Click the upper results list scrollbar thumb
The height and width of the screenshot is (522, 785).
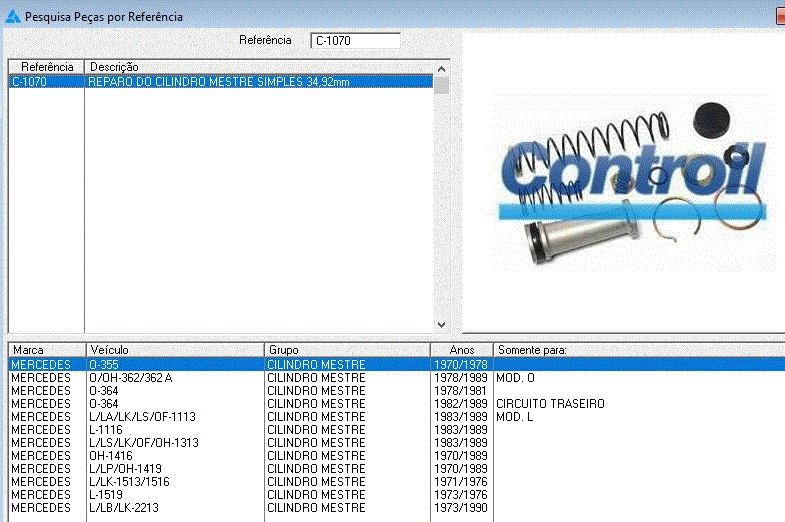tap(442, 83)
